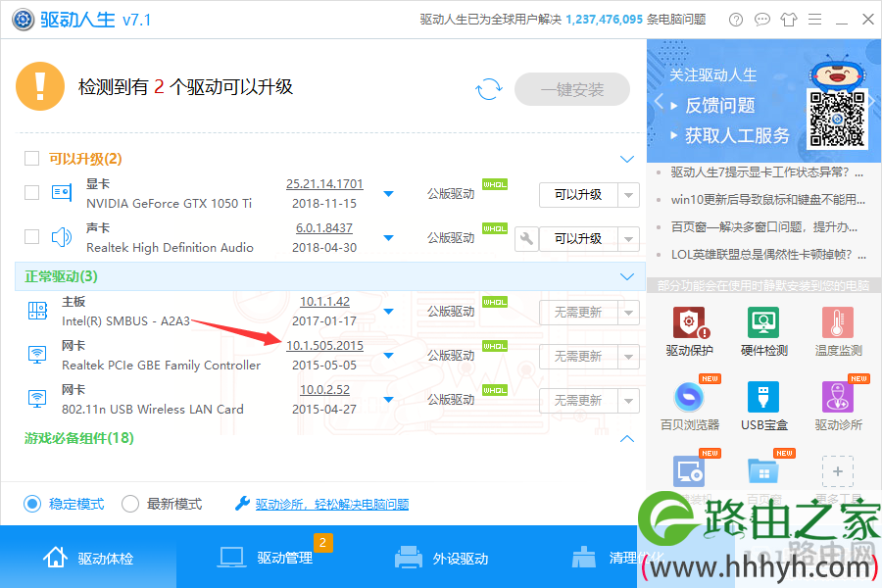Switch to the 外设驱动 tab

tap(442, 558)
